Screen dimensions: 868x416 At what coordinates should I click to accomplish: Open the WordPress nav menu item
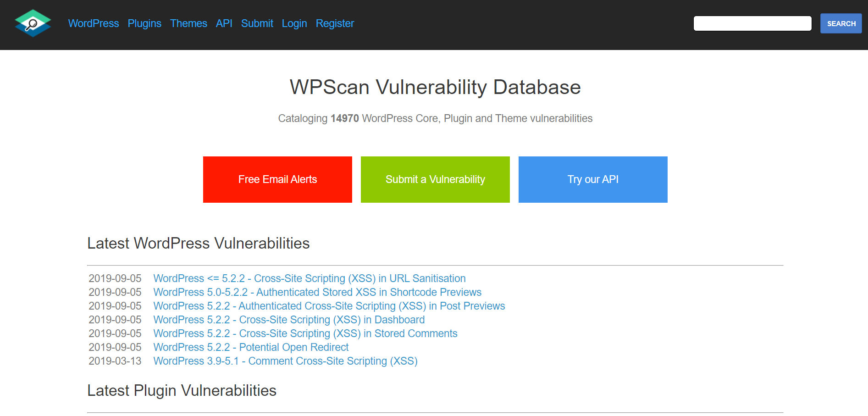94,23
